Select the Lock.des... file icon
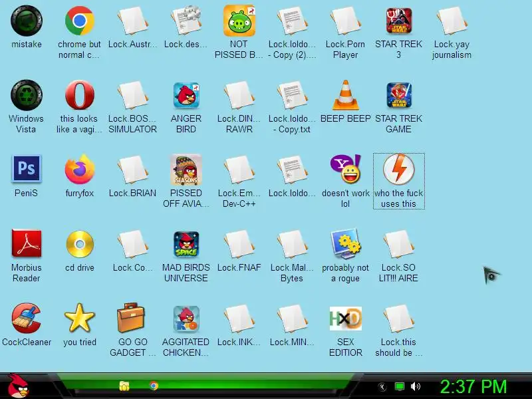The width and height of the screenshot is (532, 399). click(x=186, y=21)
